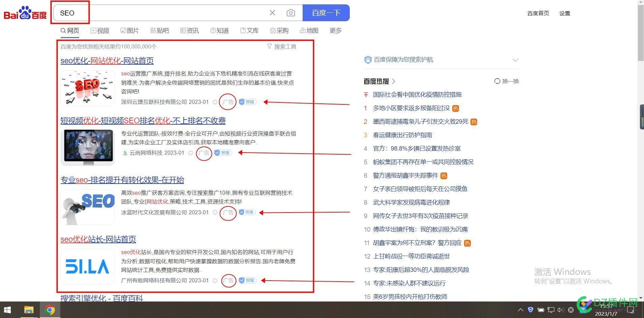Open the 百度热搜 heading link

tap(379, 81)
